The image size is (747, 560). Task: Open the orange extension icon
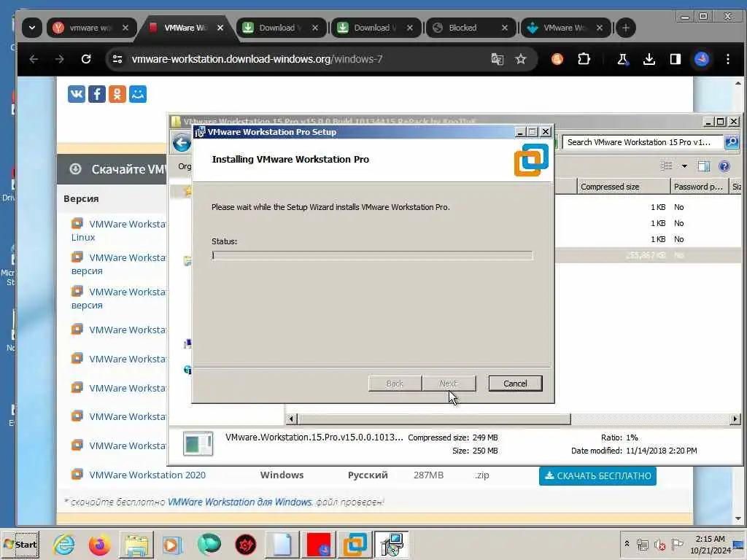[x=557, y=59]
